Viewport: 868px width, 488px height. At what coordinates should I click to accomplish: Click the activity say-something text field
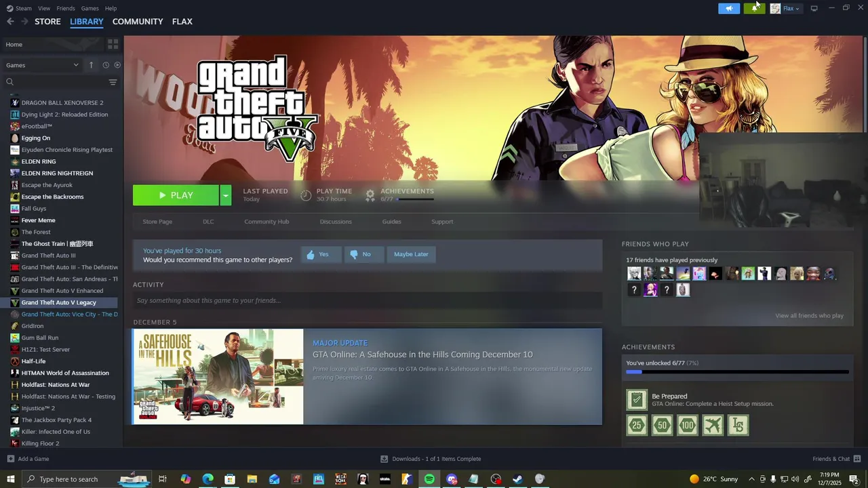(x=368, y=300)
